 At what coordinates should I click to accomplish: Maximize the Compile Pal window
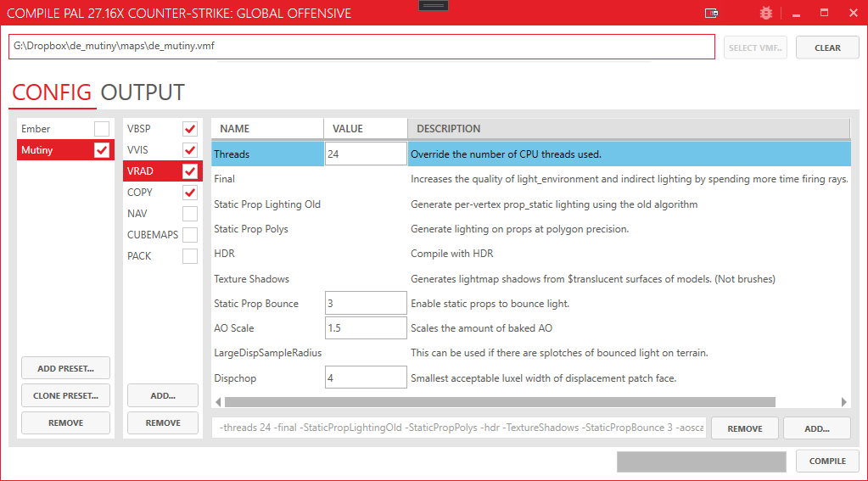tap(824, 13)
